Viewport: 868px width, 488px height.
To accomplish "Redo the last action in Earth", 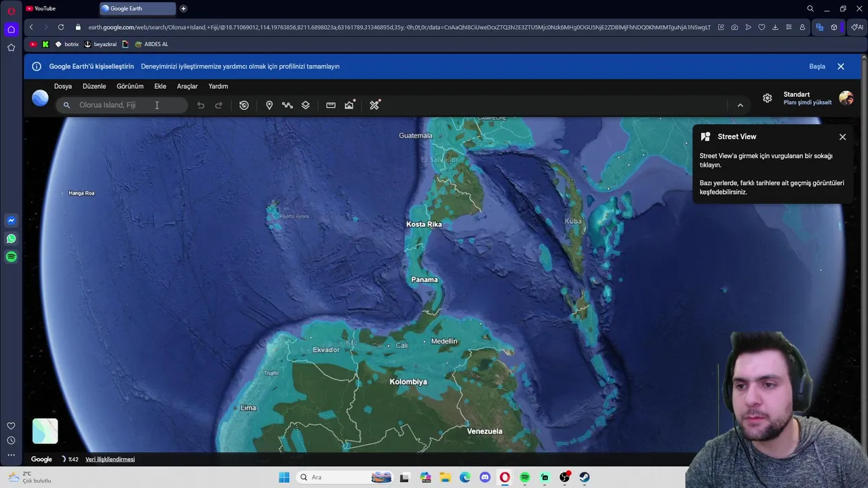I will (x=218, y=105).
